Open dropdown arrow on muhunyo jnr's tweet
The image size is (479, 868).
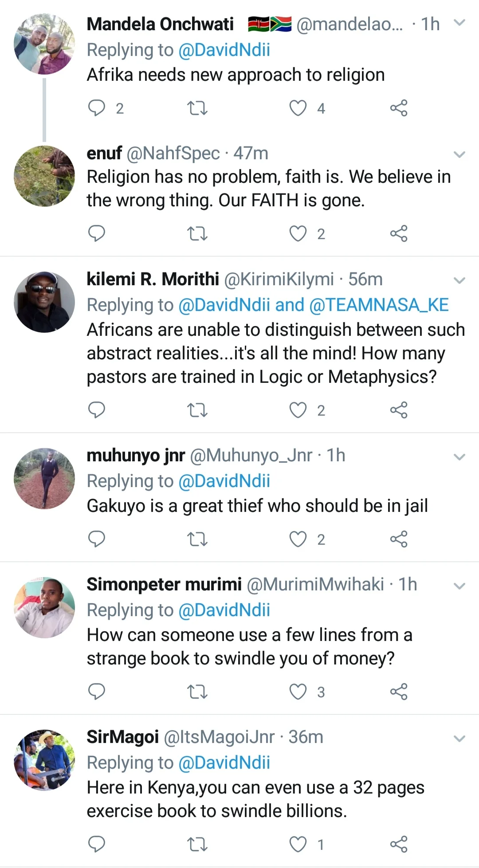tap(459, 457)
